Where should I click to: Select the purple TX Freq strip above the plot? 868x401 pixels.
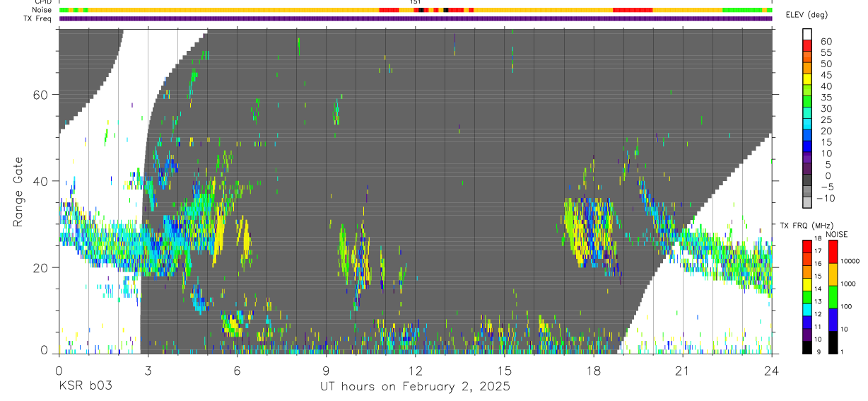click(416, 18)
